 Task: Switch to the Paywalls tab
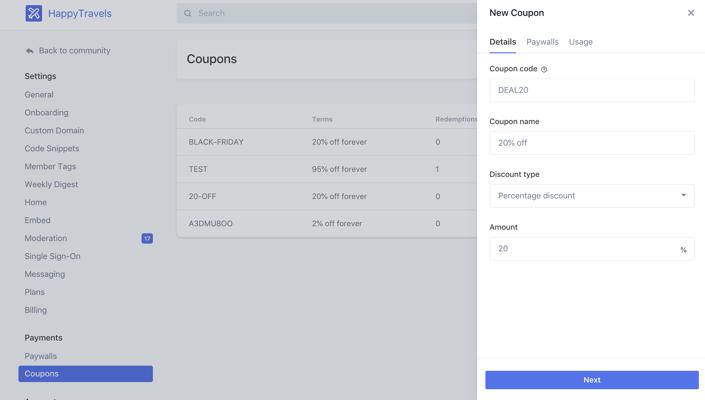point(542,42)
